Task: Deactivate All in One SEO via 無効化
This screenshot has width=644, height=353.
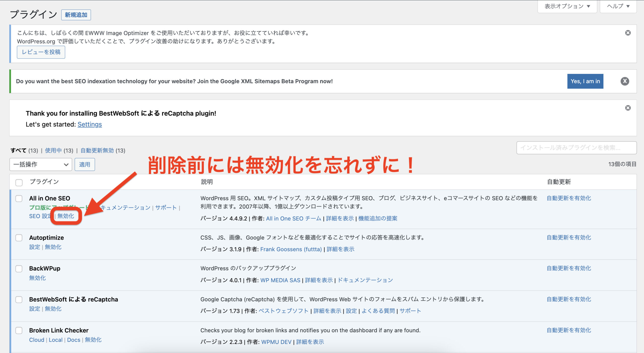Action: [x=66, y=216]
